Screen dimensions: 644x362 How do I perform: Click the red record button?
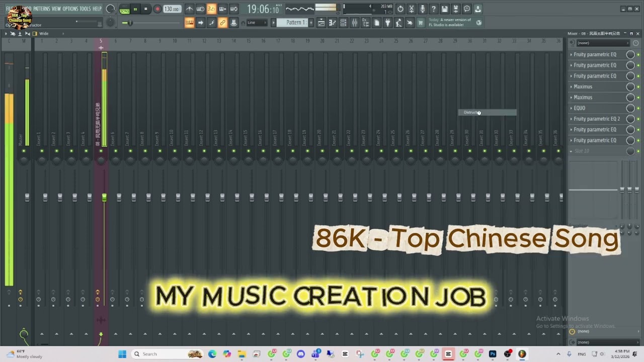pos(157,9)
